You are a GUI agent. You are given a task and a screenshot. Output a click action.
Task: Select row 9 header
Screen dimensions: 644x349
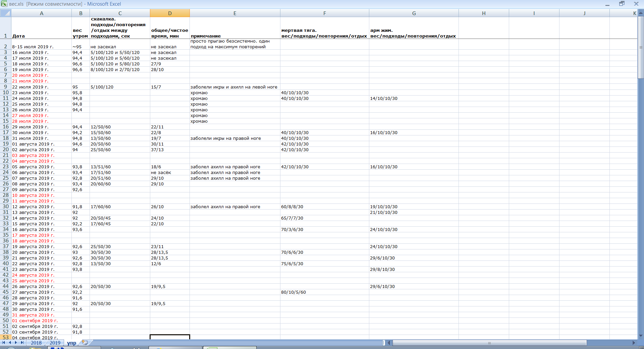point(6,86)
